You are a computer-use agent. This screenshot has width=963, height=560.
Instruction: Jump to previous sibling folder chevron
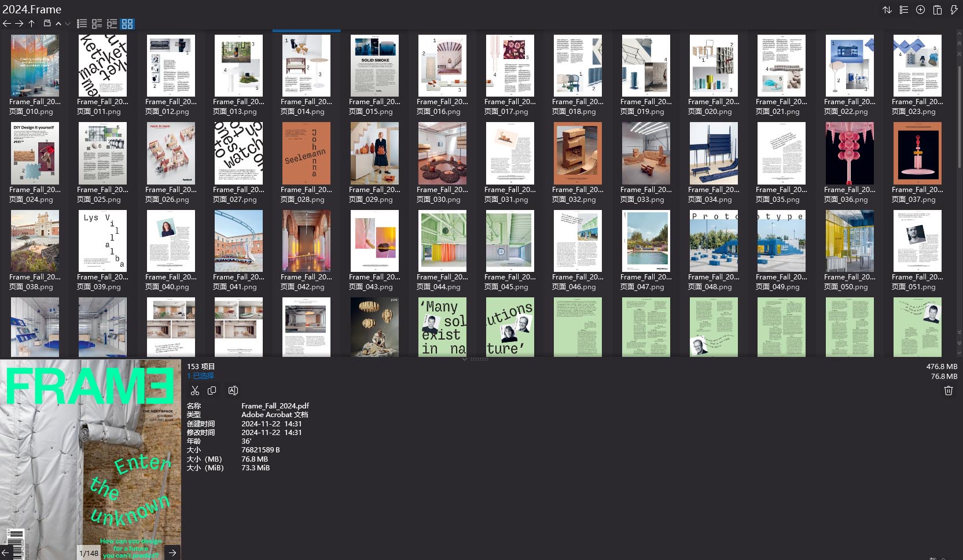coord(58,24)
